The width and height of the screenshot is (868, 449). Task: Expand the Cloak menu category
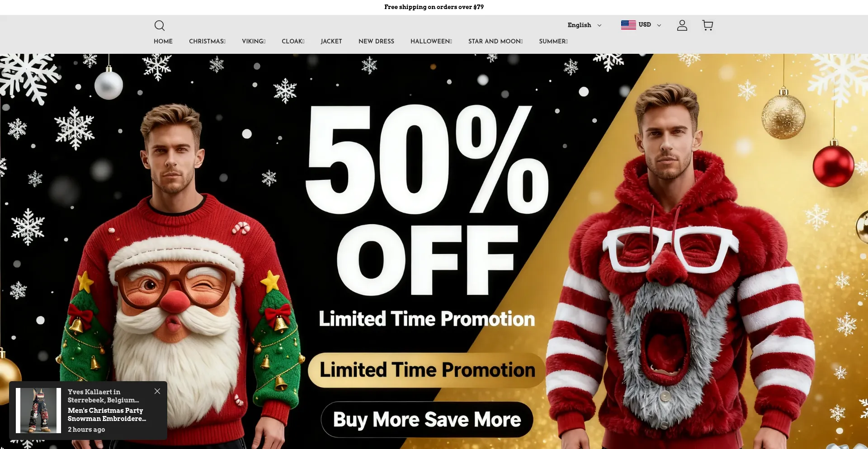pos(293,41)
